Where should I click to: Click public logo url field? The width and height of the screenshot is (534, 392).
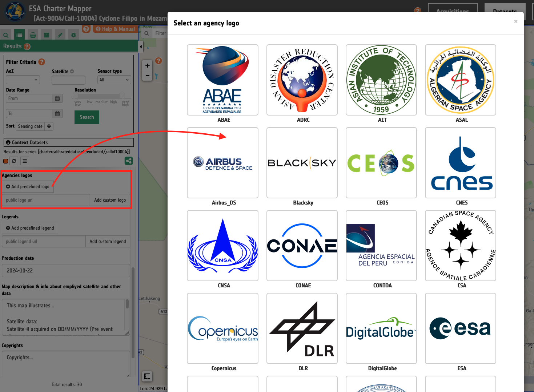coord(46,200)
